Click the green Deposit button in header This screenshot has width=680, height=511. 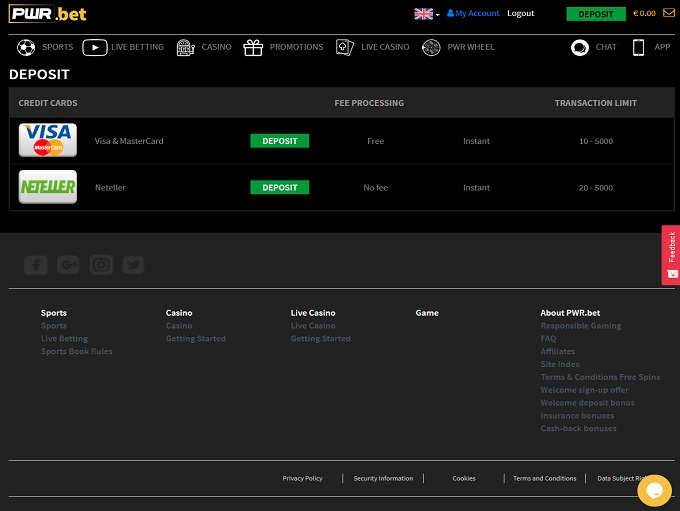pos(596,14)
